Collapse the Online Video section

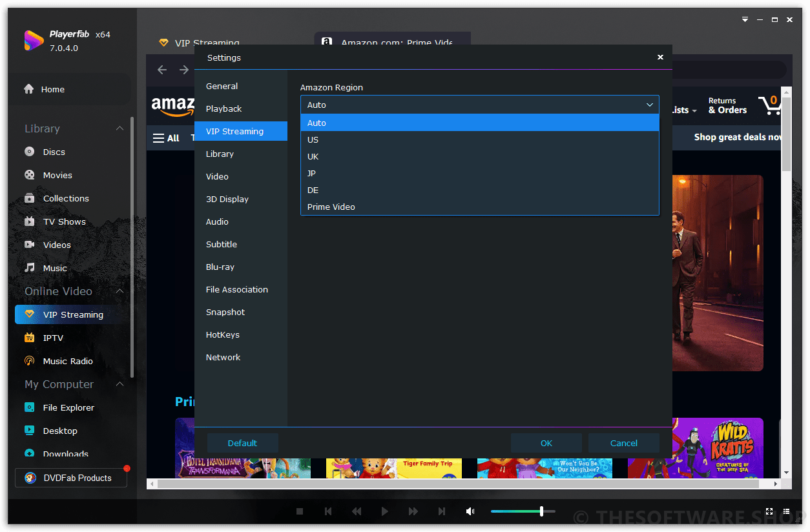pos(119,291)
